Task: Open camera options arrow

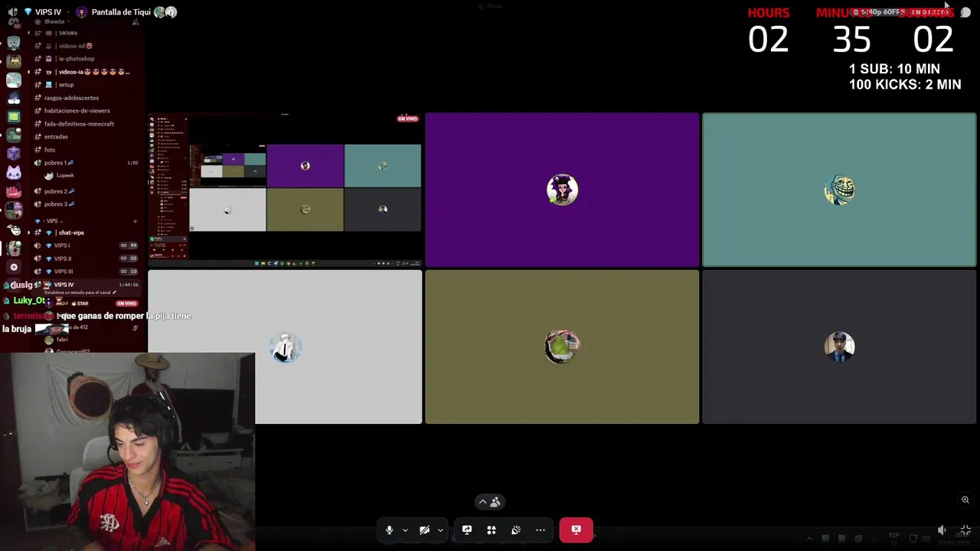Action: tap(440, 530)
